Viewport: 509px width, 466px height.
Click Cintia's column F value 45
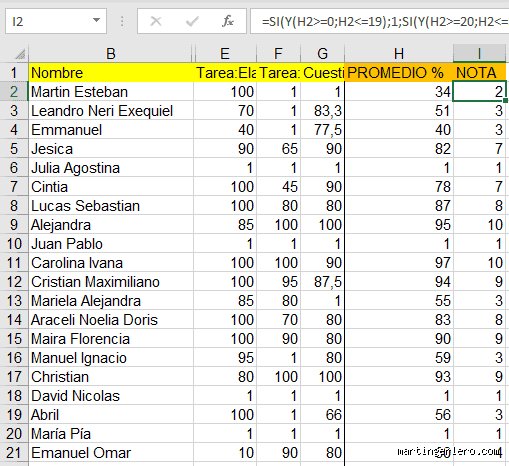pos(278,187)
